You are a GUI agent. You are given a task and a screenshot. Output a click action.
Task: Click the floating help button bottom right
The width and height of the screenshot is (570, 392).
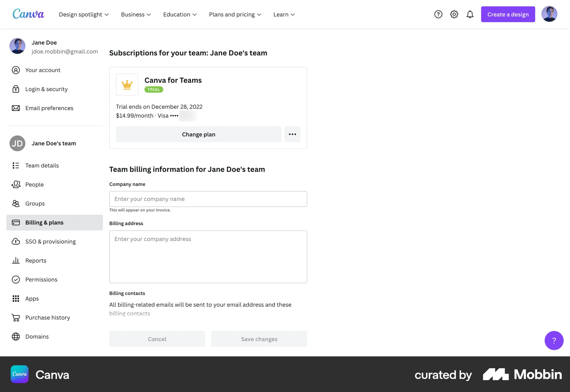[x=554, y=340]
